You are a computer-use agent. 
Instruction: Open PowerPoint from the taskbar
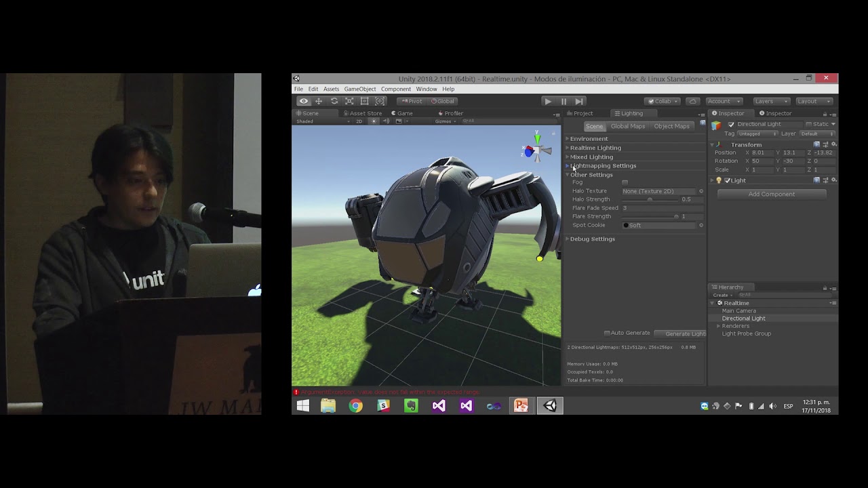pyautogui.click(x=521, y=406)
